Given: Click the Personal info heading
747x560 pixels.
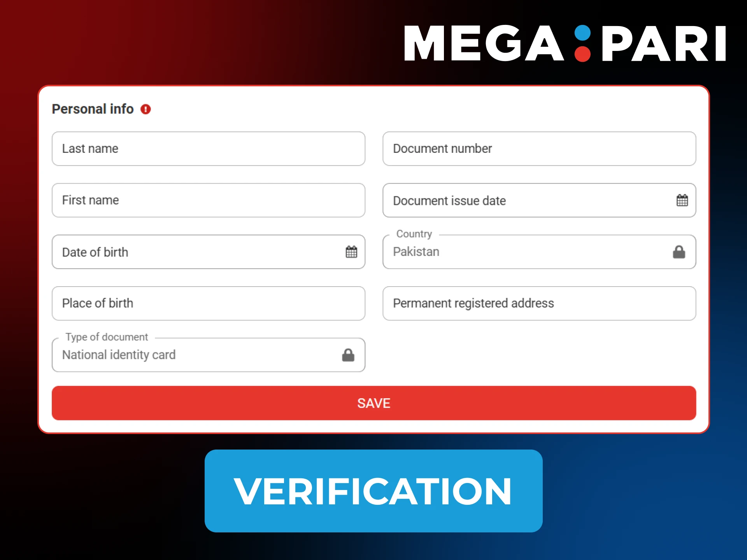Looking at the screenshot, I should 92,109.
